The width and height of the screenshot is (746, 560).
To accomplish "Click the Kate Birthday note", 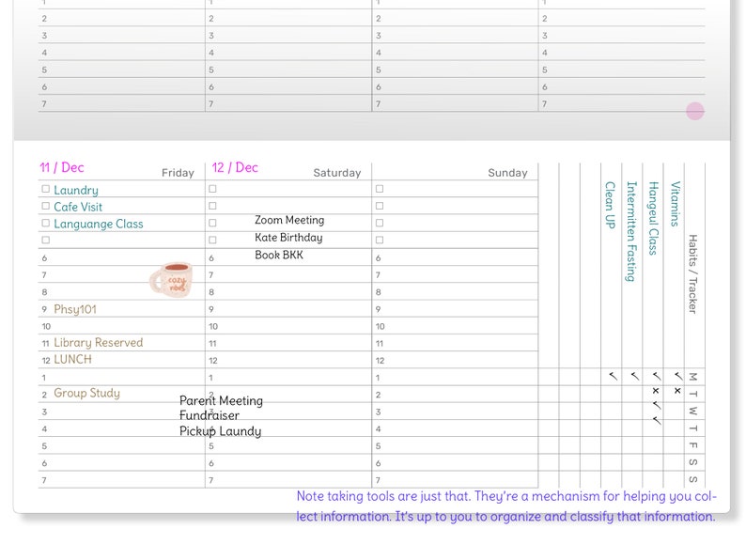I will [288, 238].
